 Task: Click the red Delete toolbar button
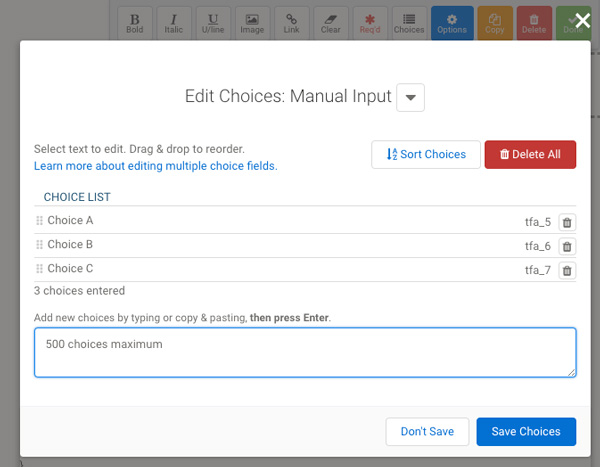click(x=534, y=23)
